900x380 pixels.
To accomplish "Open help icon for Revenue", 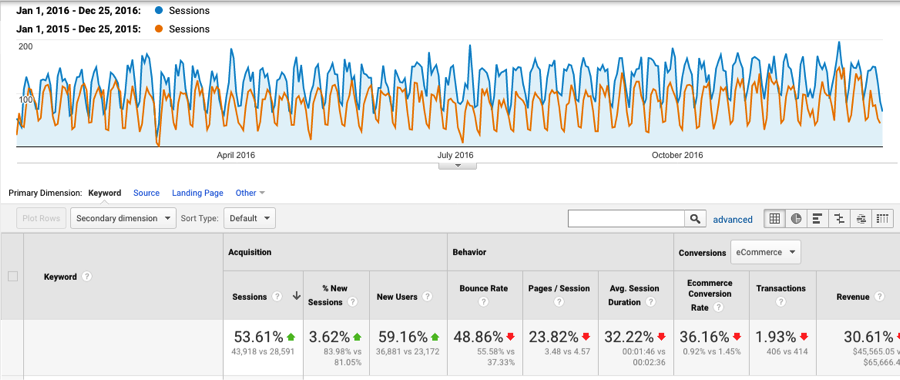I will [x=878, y=297].
